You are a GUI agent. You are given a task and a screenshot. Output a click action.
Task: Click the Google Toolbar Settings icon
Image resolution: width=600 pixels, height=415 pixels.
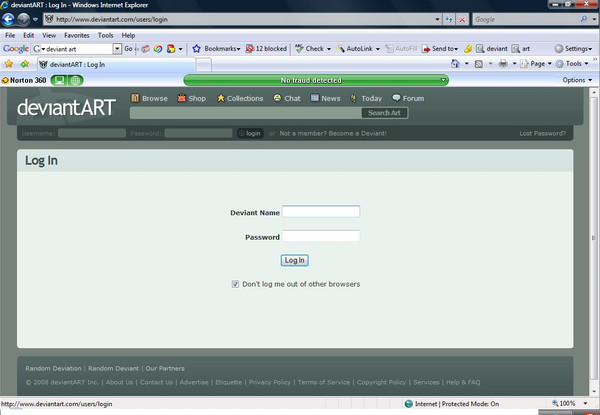click(559, 49)
